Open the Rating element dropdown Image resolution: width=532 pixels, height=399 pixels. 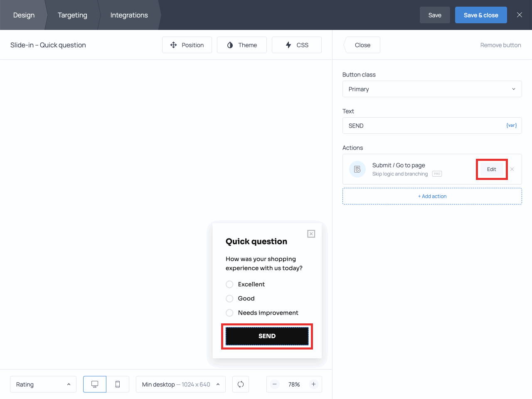43,384
